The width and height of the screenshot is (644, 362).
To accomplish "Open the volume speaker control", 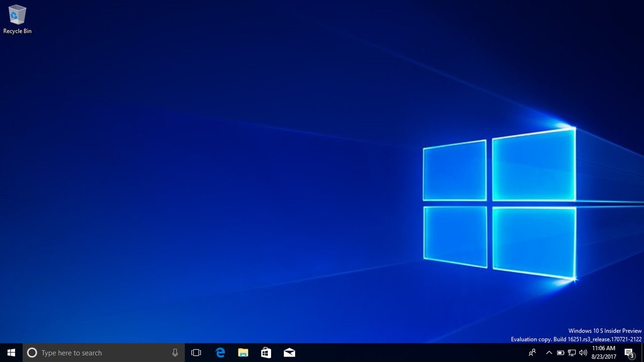I will pos(583,352).
